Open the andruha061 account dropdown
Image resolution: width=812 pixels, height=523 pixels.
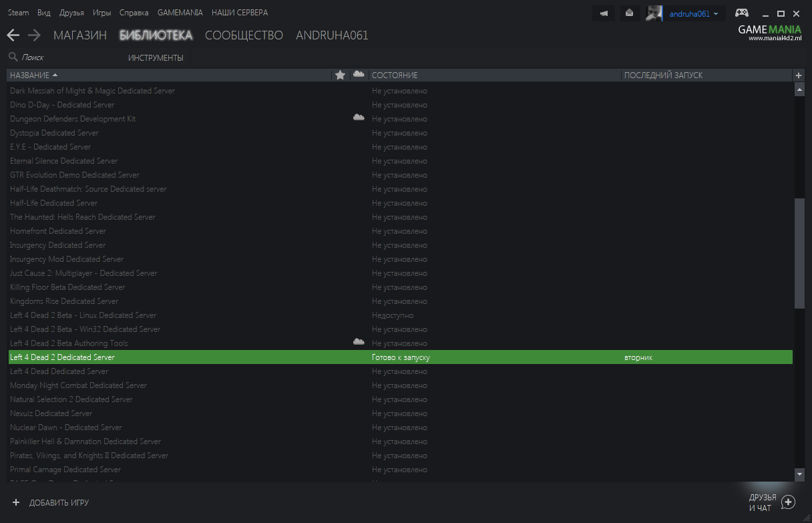[693, 13]
